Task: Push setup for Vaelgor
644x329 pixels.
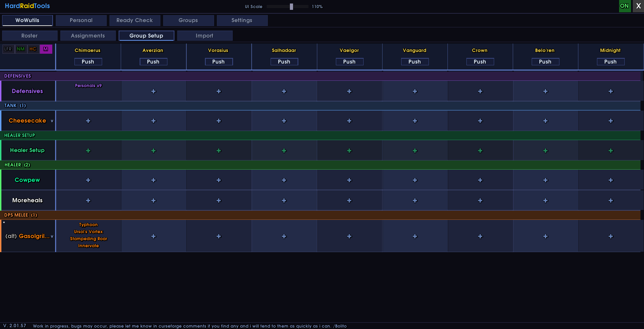Action: click(350, 62)
